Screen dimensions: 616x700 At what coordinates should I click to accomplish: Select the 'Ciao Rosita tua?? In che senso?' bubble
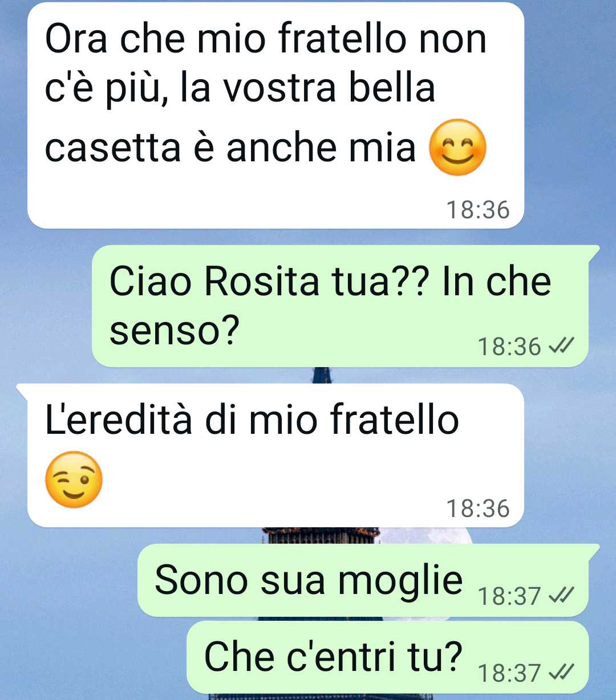click(x=341, y=306)
